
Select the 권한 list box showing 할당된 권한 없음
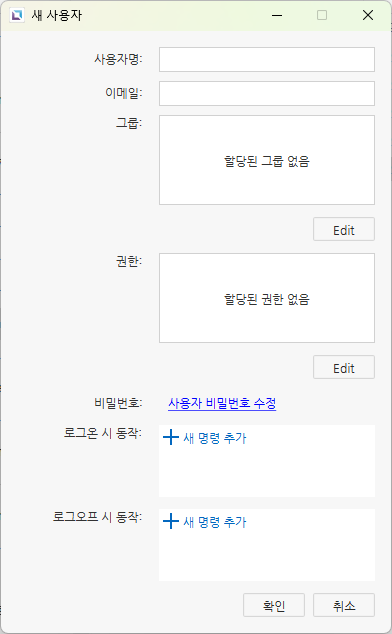point(267,298)
